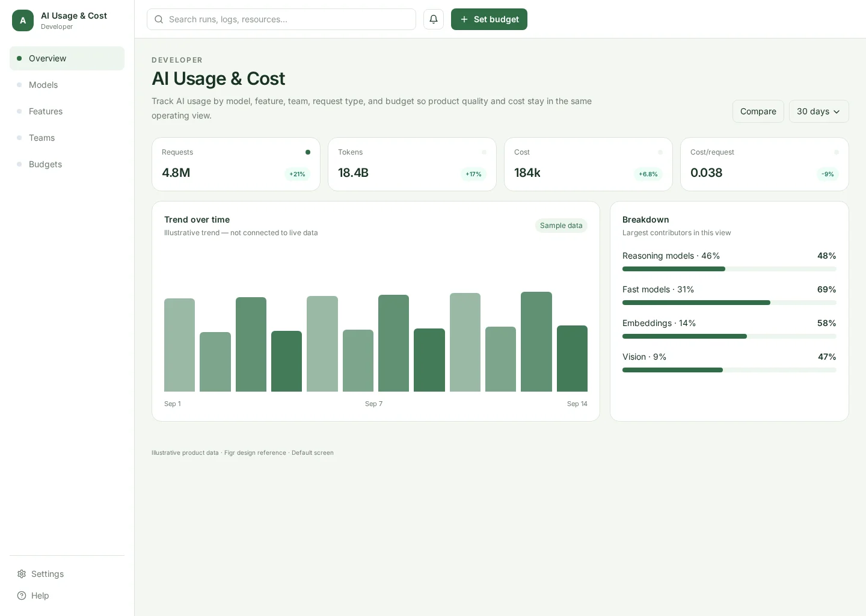
Task: Select the Tokens metric card
Action: pos(412,164)
